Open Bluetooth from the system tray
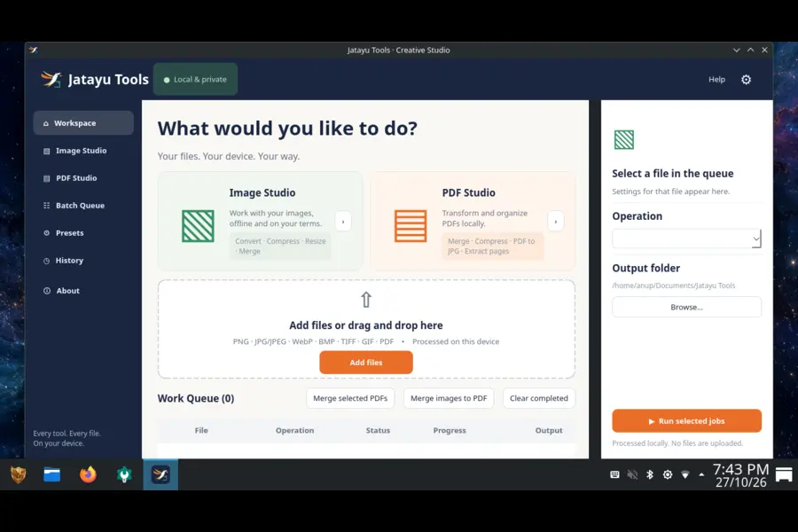Image resolution: width=798 pixels, height=532 pixels. pyautogui.click(x=650, y=474)
